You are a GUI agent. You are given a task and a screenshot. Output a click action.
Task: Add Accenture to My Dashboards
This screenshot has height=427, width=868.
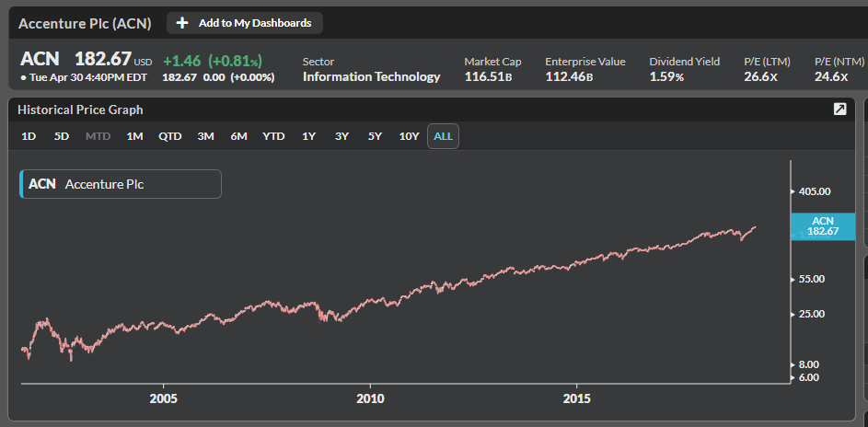(245, 23)
